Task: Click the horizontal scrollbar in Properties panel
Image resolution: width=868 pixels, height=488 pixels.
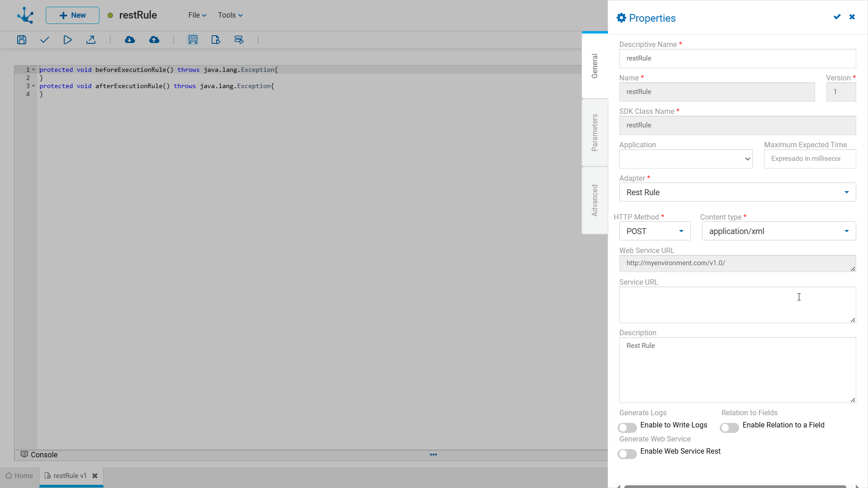Action: coord(735,486)
